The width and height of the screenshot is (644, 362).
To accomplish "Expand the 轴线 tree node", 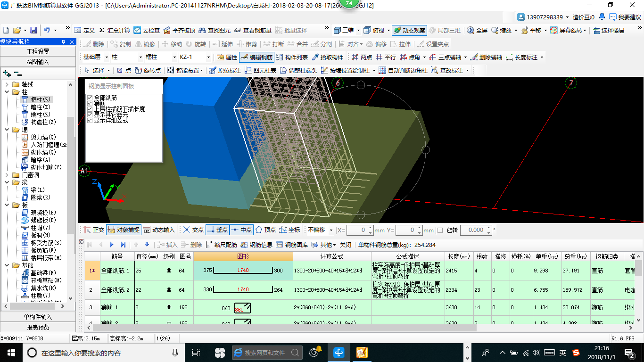I will coord(7,84).
